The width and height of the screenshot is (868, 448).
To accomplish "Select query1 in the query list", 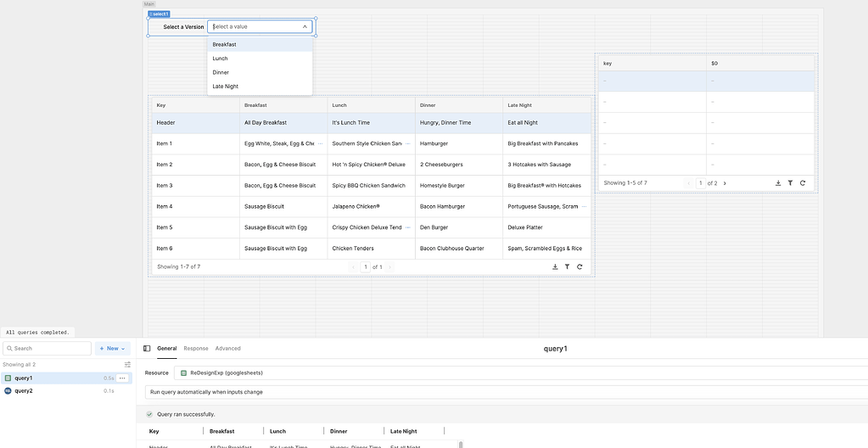I will click(66, 378).
